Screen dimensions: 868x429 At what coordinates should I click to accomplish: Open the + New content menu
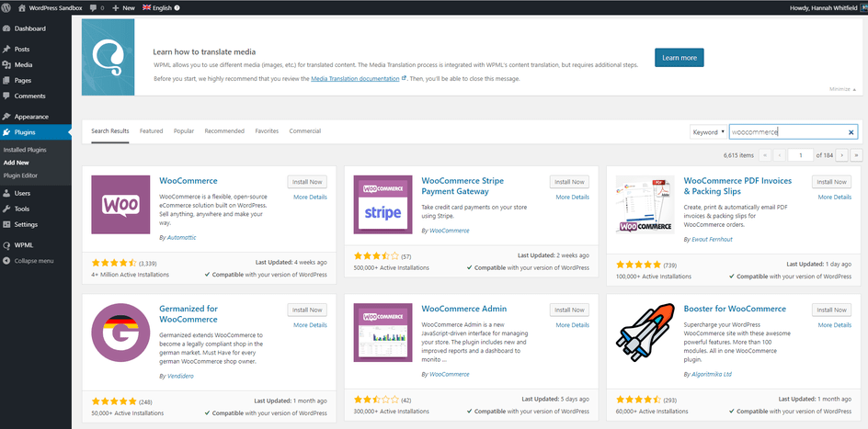[x=123, y=6]
